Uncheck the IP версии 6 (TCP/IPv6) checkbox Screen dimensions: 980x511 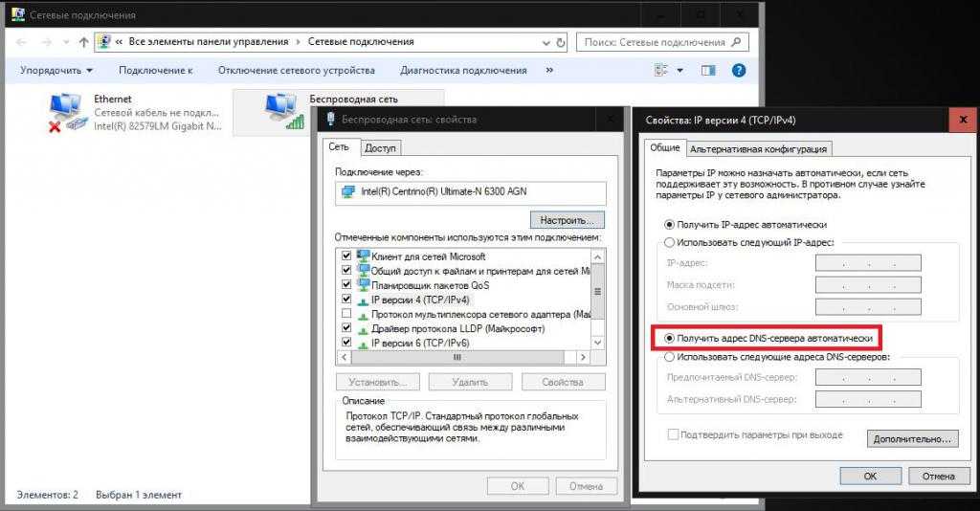346,342
